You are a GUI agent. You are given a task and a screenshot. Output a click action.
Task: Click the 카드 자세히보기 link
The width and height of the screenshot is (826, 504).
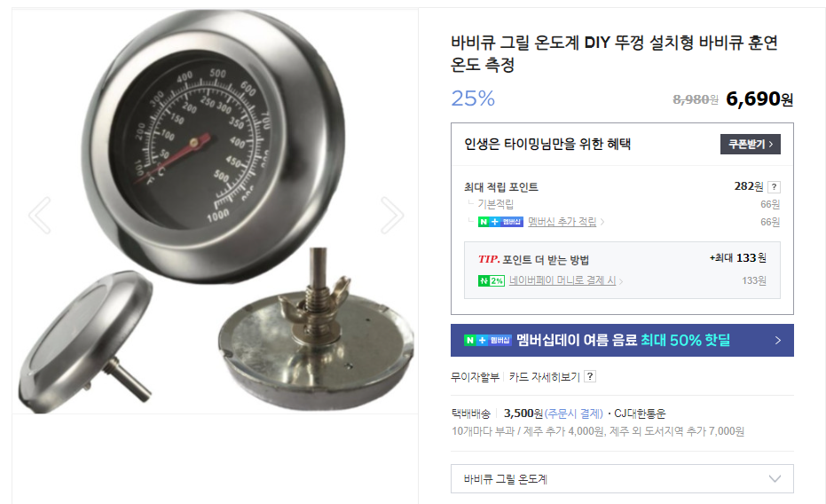544,376
